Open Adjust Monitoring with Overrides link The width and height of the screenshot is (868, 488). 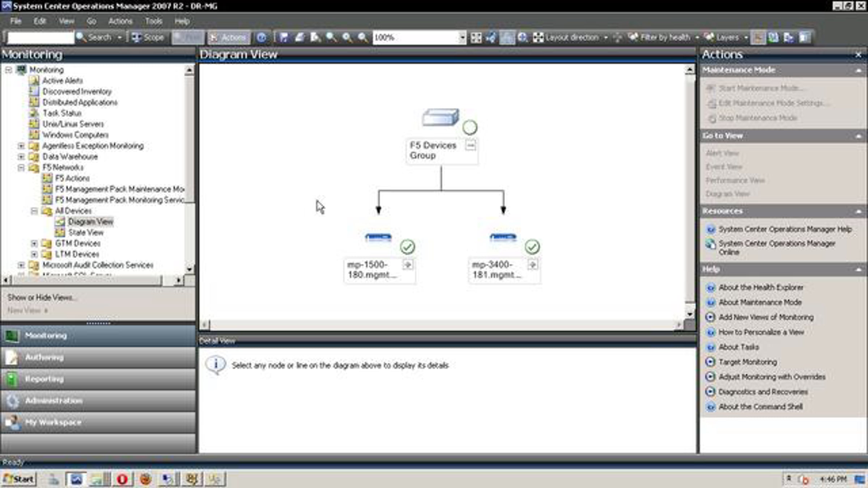click(x=772, y=377)
